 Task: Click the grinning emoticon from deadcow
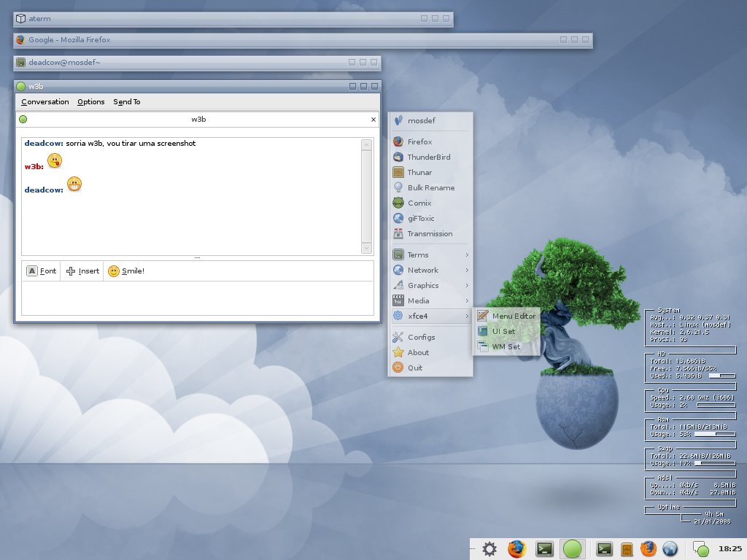coord(74,184)
